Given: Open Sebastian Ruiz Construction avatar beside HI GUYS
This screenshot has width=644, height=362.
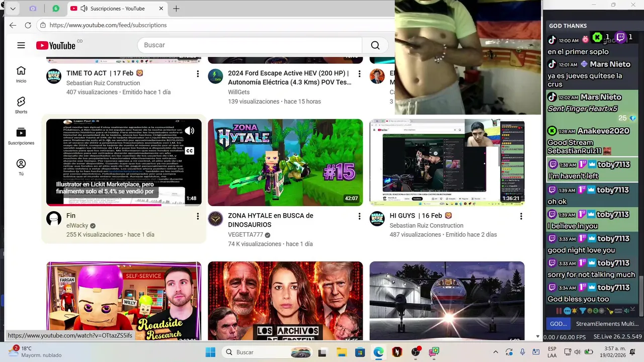Looking at the screenshot, I should [x=377, y=219].
